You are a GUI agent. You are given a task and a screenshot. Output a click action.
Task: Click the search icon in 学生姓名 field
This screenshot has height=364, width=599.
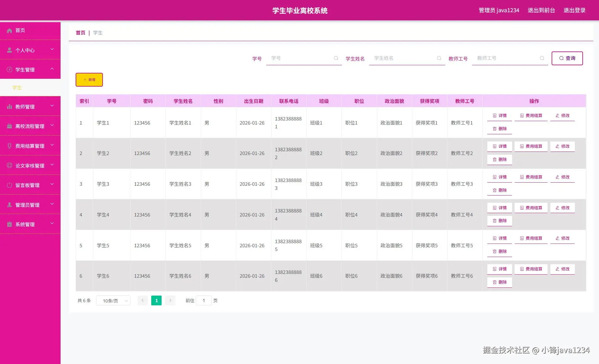[439, 58]
